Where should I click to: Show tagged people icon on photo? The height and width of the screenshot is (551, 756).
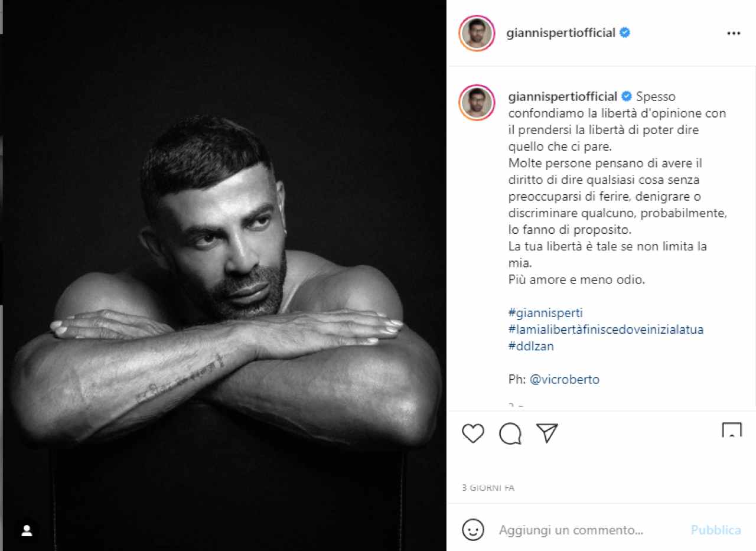coord(27,531)
